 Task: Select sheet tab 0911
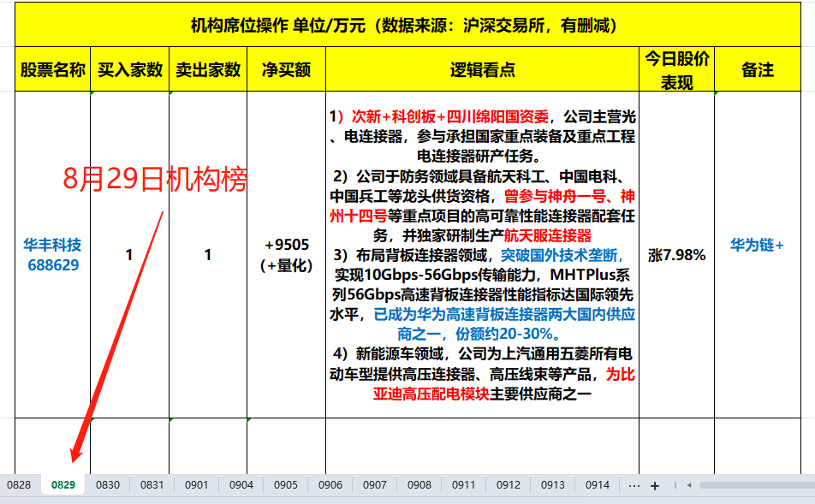click(x=464, y=485)
